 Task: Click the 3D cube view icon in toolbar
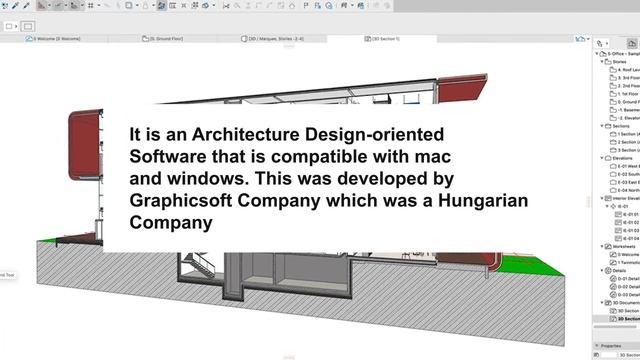205,6
